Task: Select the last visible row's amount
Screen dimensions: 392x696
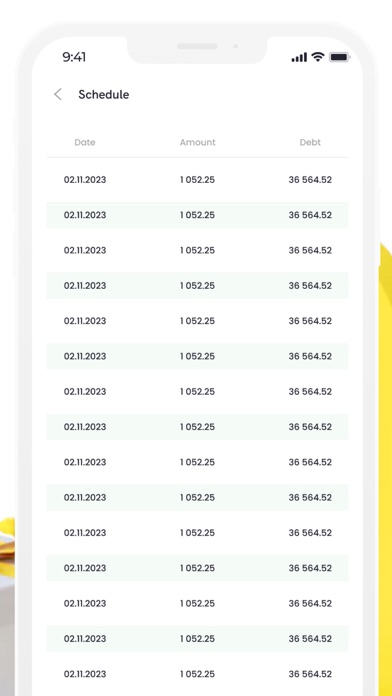Action: point(197,674)
